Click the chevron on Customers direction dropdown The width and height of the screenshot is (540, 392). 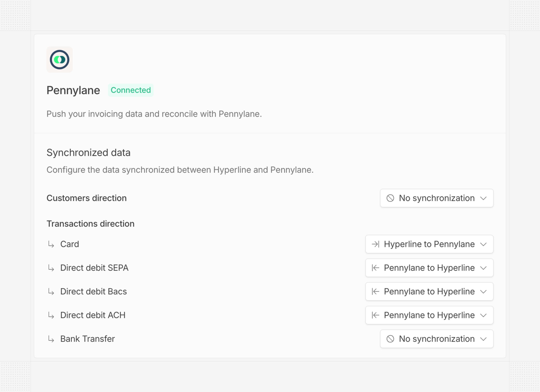point(483,198)
